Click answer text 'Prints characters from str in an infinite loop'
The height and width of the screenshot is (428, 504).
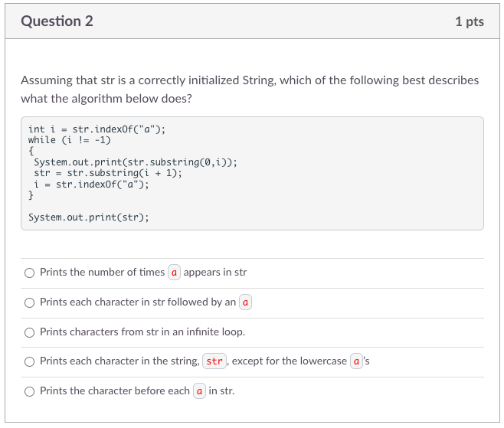point(142,332)
